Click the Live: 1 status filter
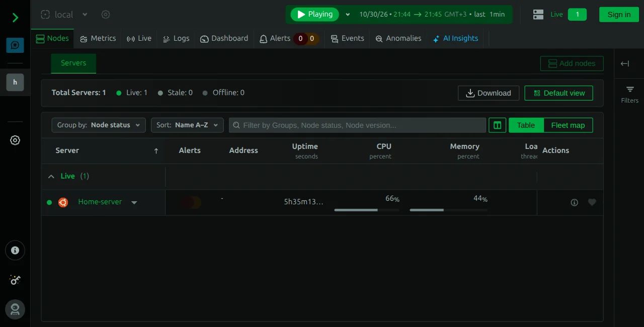Viewport: 644px width, 327px height. click(x=132, y=93)
